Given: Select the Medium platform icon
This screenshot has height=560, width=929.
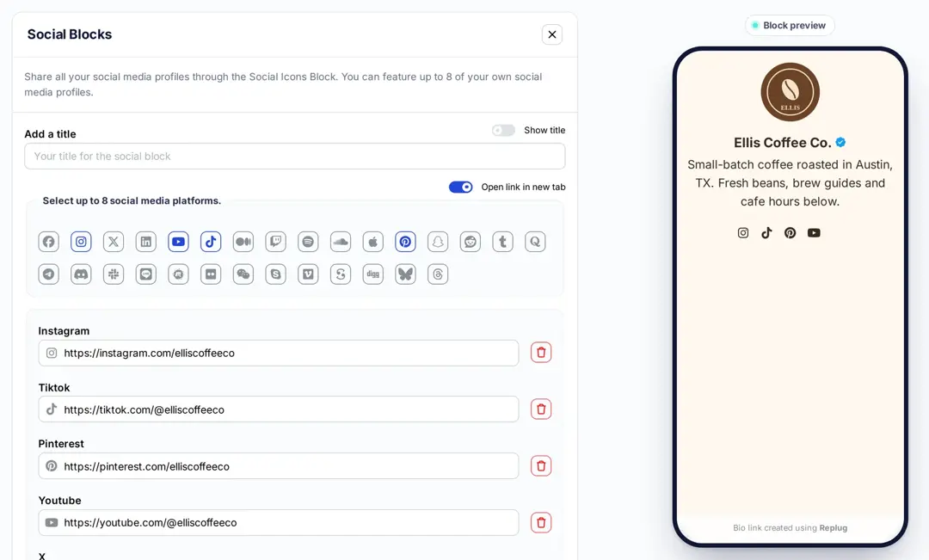Looking at the screenshot, I should [243, 242].
